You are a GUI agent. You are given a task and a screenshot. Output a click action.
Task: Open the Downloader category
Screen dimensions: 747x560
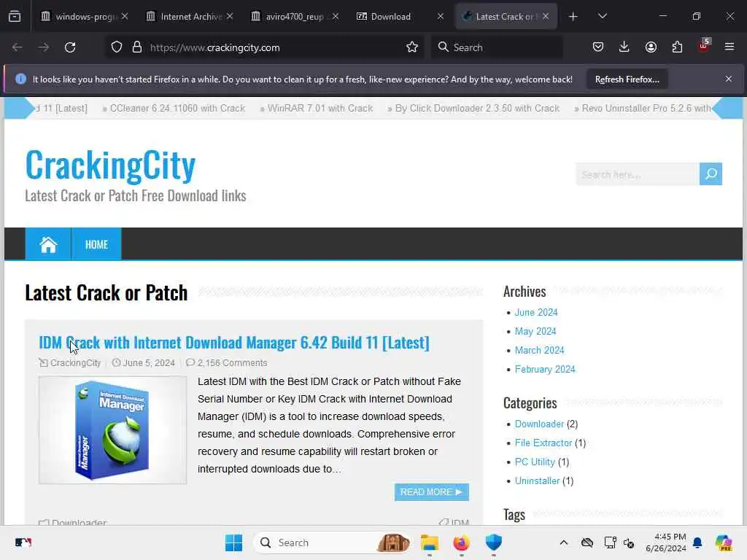point(539,424)
